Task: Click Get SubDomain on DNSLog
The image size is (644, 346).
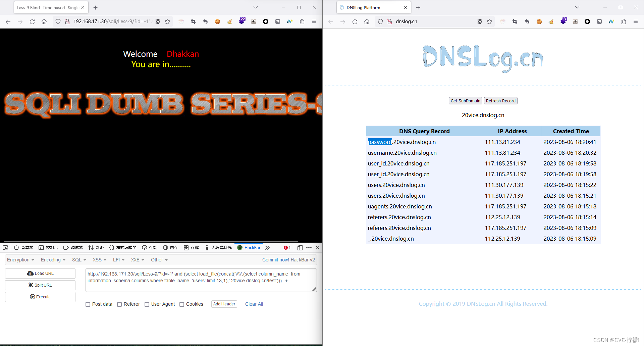Action: 465,101
